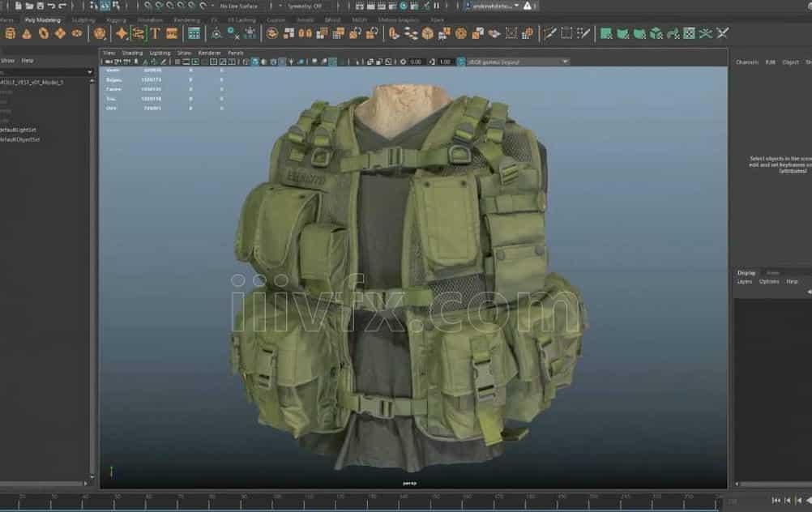Open the viewport Show menu
812x512 pixels.
184,53
